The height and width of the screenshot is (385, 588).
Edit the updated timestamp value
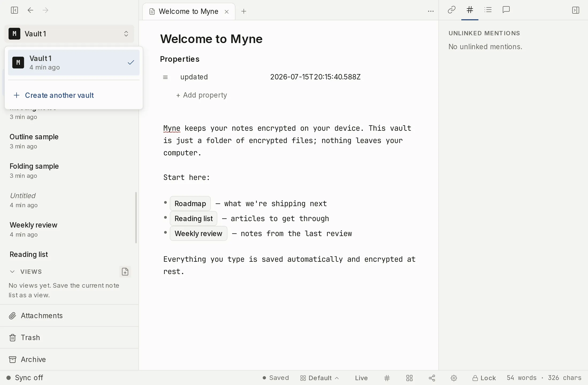point(315,77)
